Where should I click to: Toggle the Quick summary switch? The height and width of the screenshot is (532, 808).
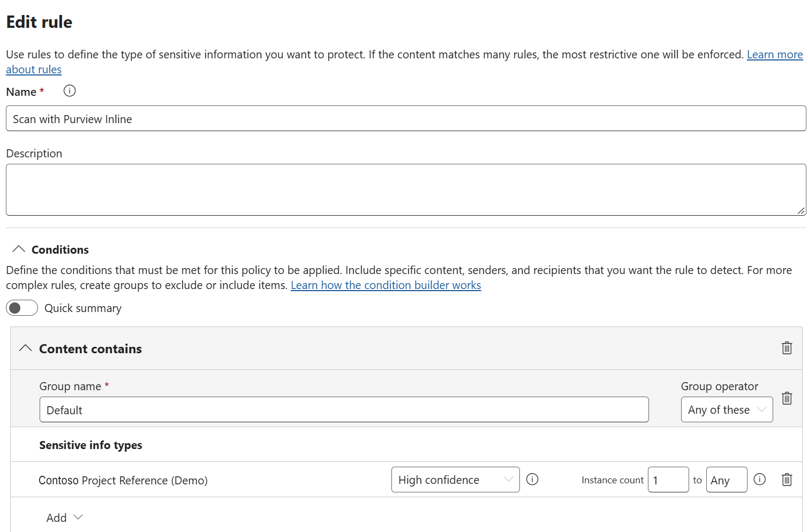point(22,308)
